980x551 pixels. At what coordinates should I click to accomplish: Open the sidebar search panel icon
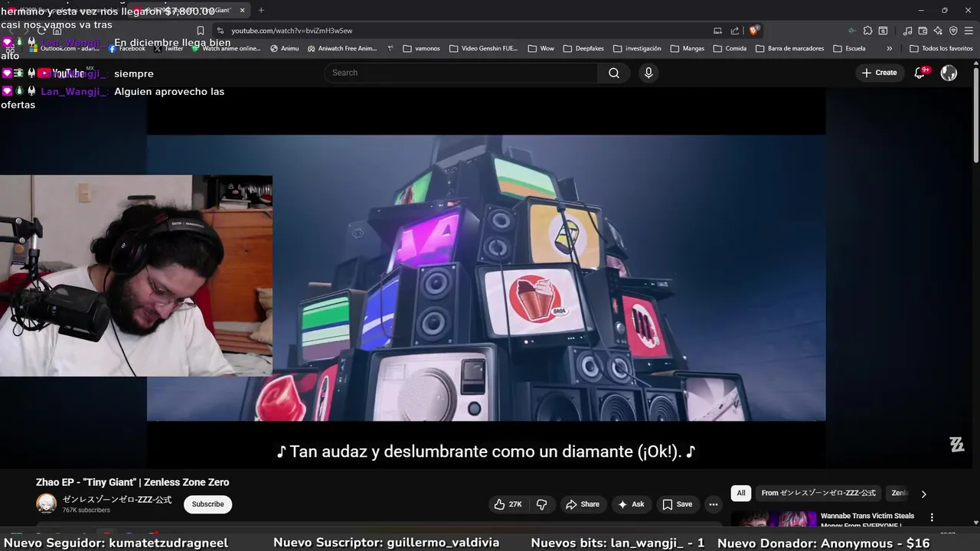883,31
